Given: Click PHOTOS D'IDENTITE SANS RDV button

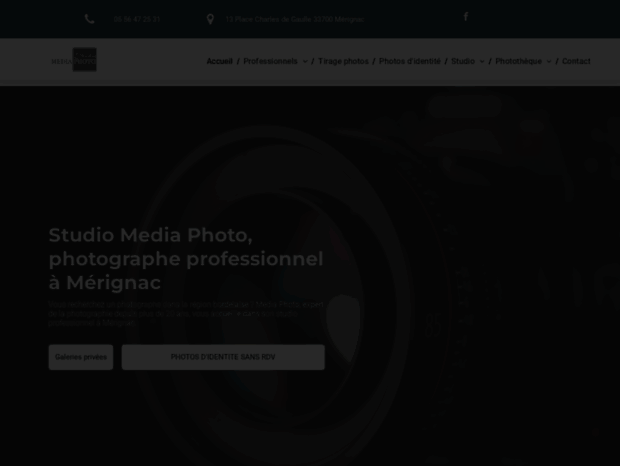Looking at the screenshot, I should [223, 357].
